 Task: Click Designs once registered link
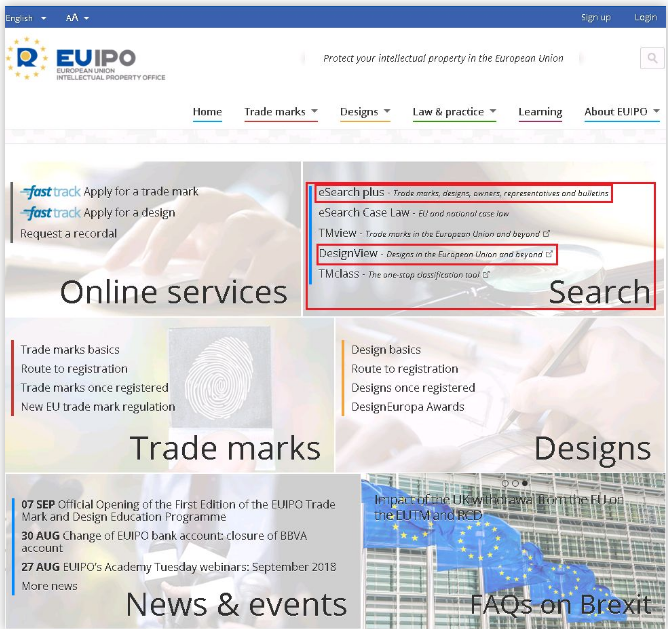[413, 388]
